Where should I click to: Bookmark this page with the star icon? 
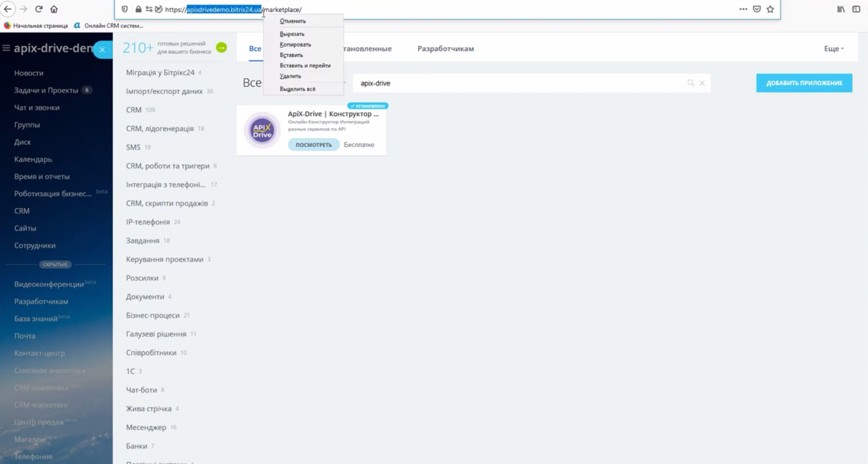click(x=770, y=9)
